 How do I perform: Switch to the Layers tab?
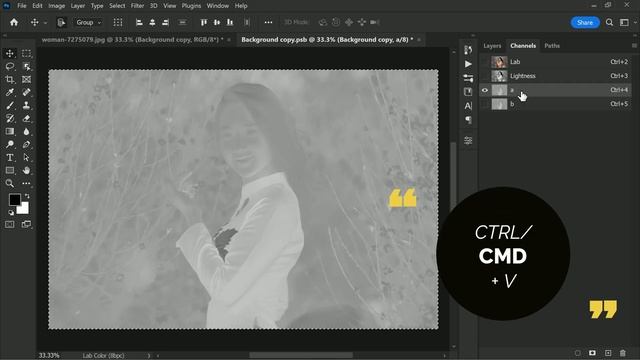click(x=492, y=46)
